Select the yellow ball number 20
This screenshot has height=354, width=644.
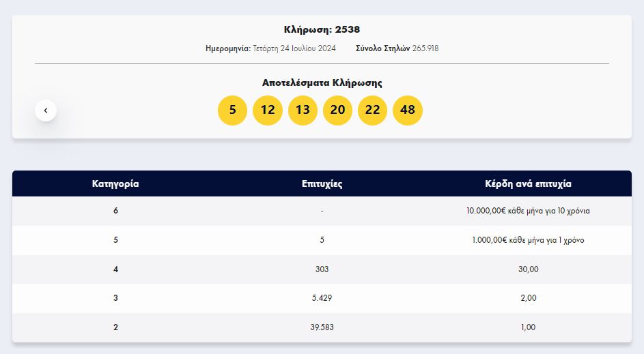337,110
